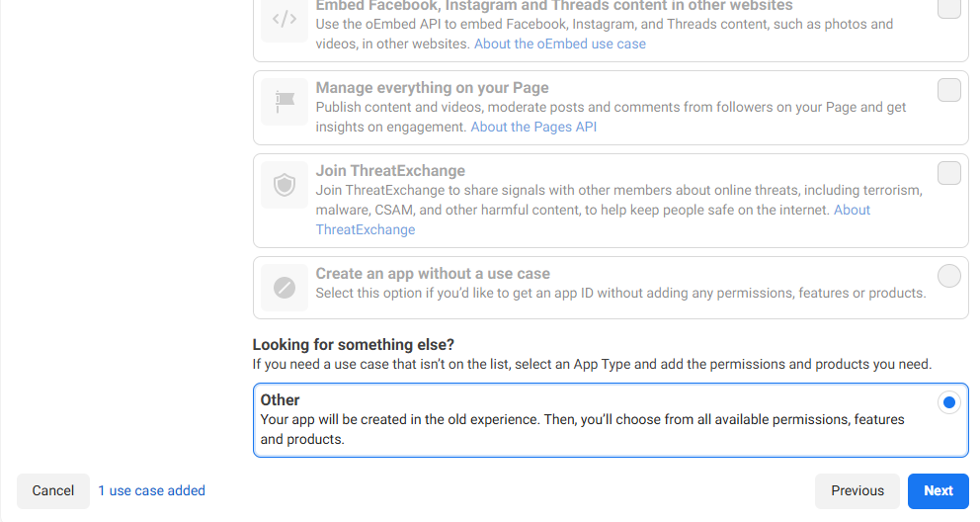Open About the Pages API link

click(533, 127)
